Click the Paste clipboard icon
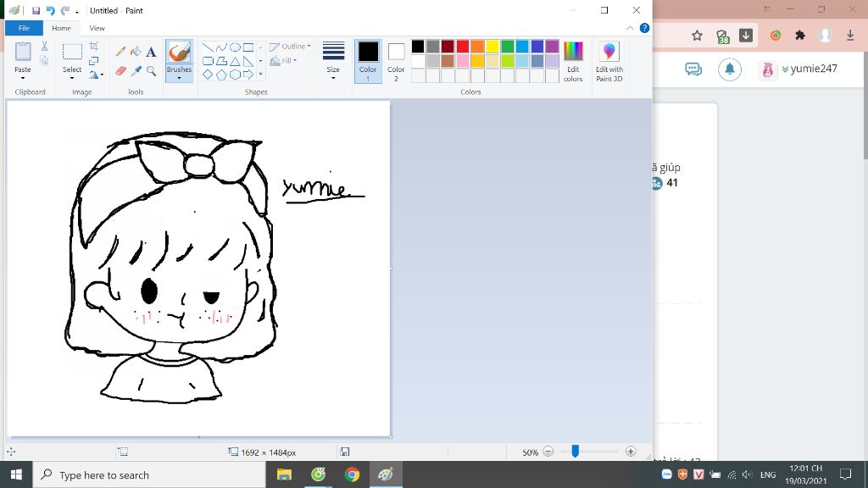The height and width of the screenshot is (488, 868). 23,52
